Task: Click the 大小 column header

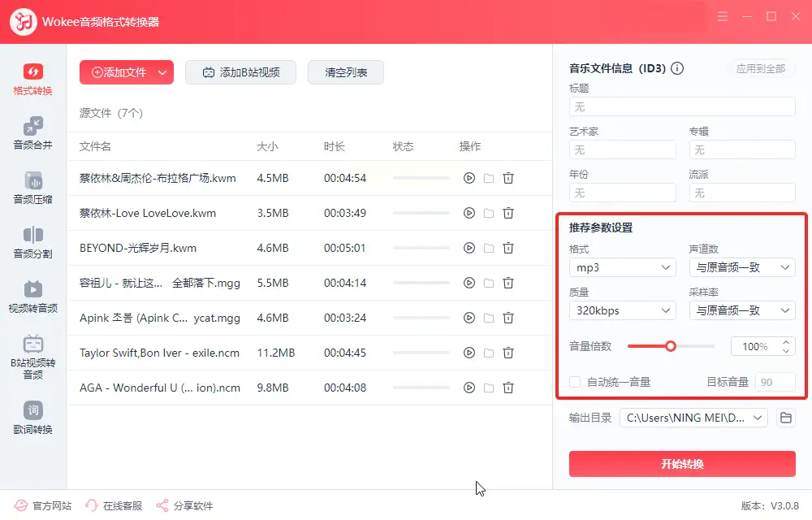Action: pos(267,146)
